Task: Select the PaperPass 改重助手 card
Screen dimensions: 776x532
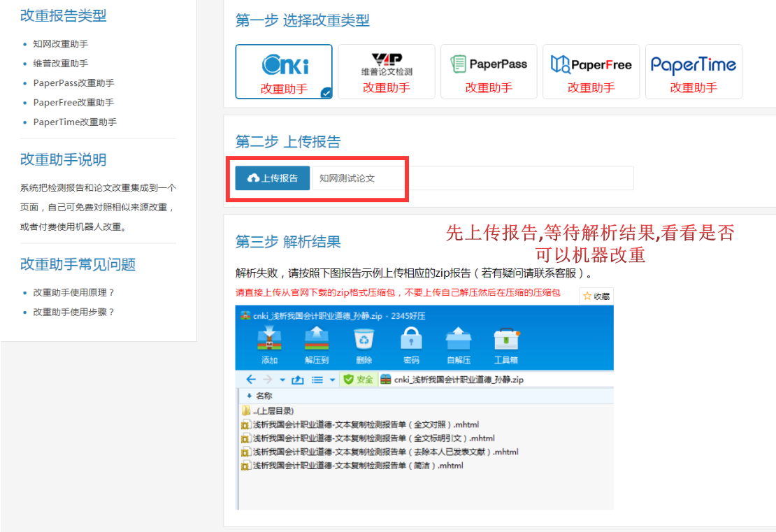Action: point(489,72)
